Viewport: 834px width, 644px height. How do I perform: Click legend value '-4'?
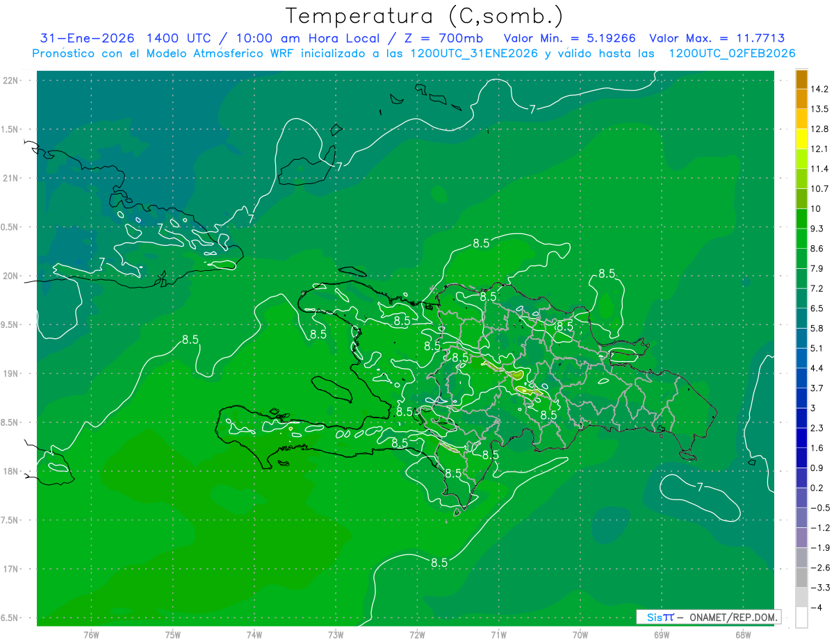817,607
